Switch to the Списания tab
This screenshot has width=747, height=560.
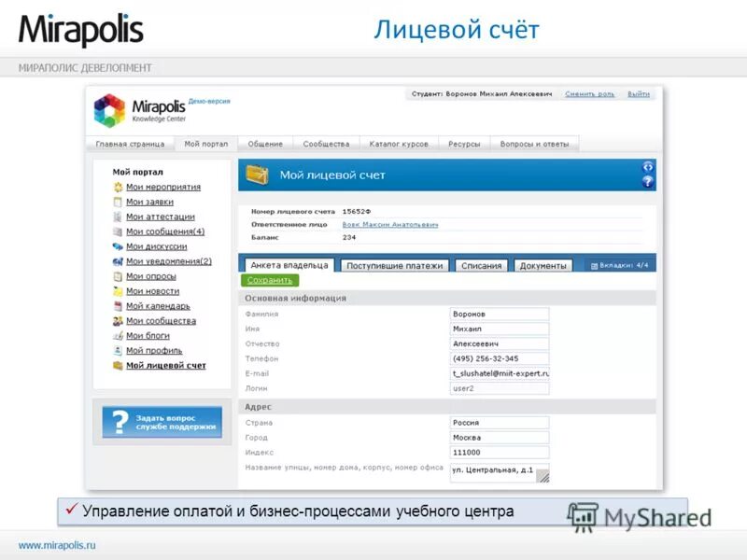pos(481,266)
